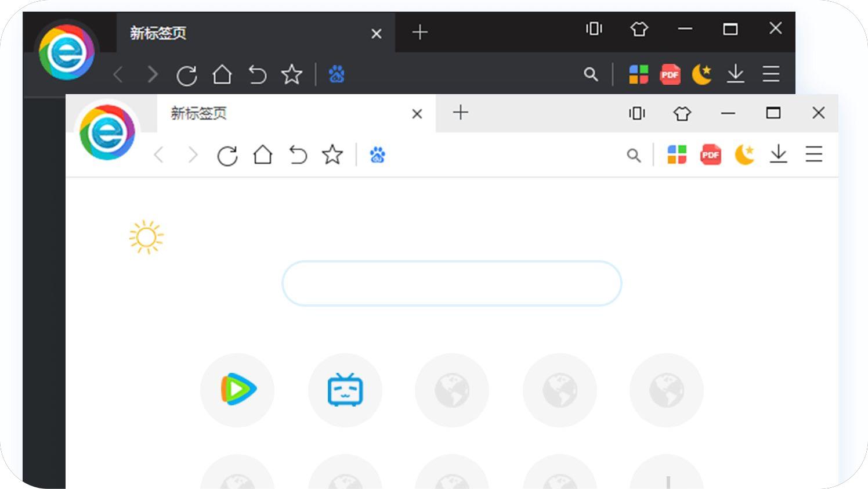Viewport: 868px width, 489px height.
Task: Click the side-panel layout icon in the dark window
Action: coord(594,28)
